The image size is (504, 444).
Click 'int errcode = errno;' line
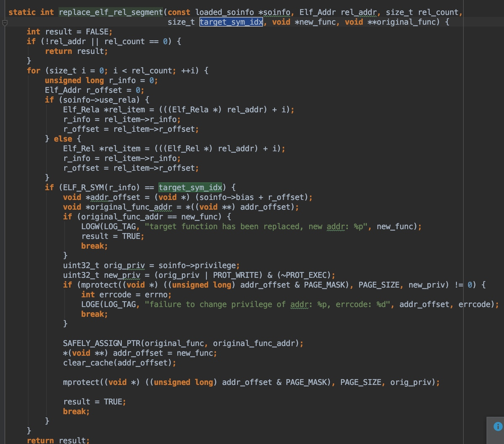coord(126,295)
